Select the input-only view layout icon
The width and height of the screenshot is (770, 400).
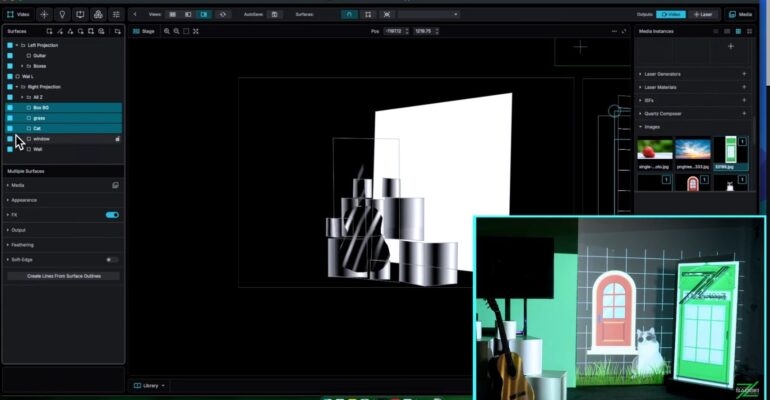pyautogui.click(x=188, y=14)
